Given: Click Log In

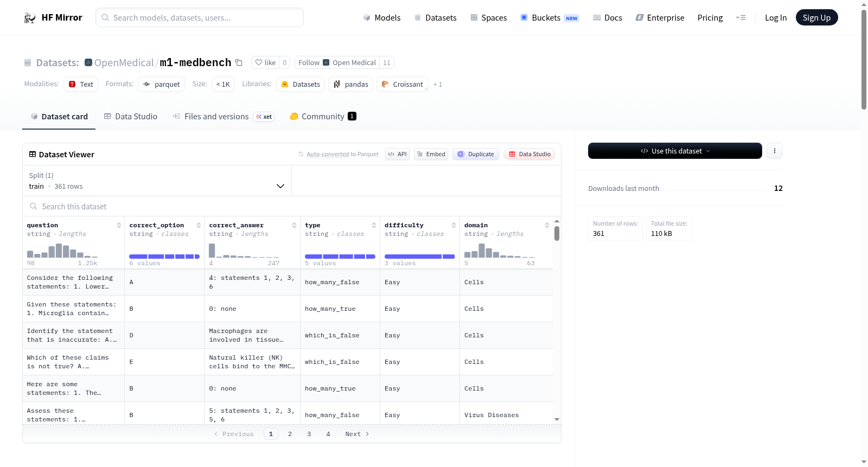Looking at the screenshot, I should point(776,17).
